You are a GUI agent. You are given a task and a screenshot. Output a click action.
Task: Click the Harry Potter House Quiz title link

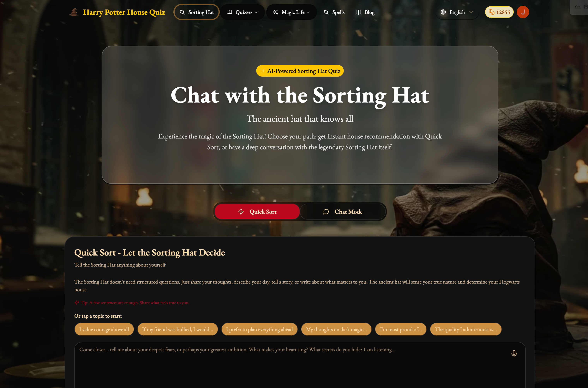pyautogui.click(x=124, y=12)
